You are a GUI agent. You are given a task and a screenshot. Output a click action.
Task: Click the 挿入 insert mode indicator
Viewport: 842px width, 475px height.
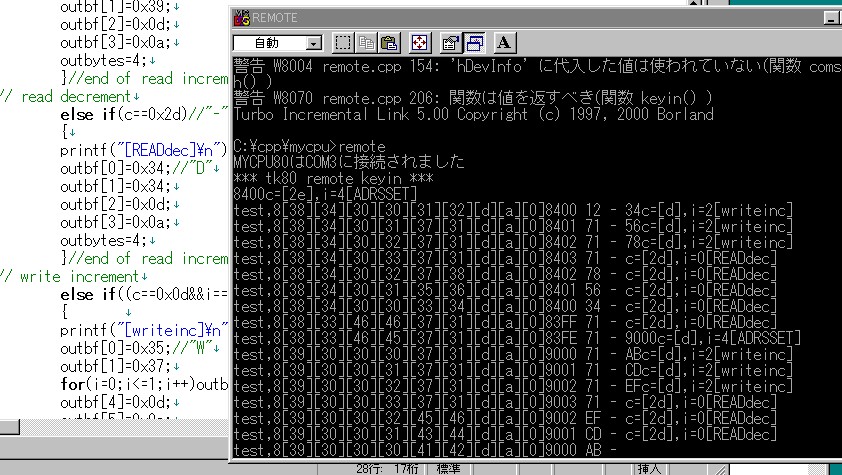(x=650, y=468)
